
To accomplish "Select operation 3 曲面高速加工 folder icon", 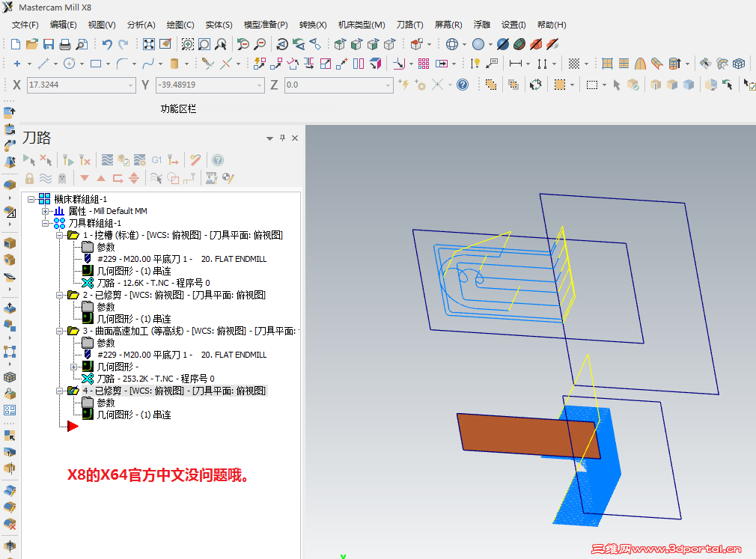I will (73, 331).
